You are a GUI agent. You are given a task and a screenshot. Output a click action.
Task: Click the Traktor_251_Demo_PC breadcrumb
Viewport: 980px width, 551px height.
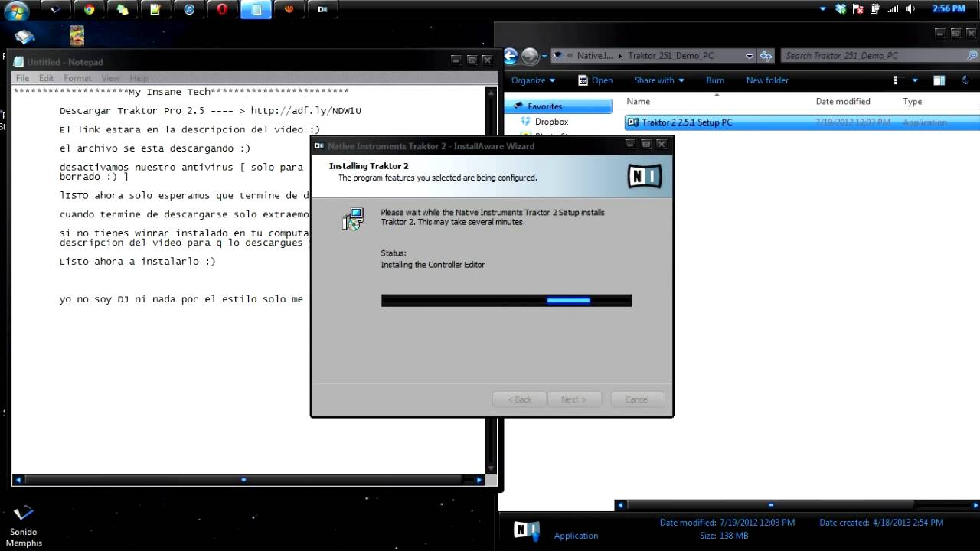(671, 56)
